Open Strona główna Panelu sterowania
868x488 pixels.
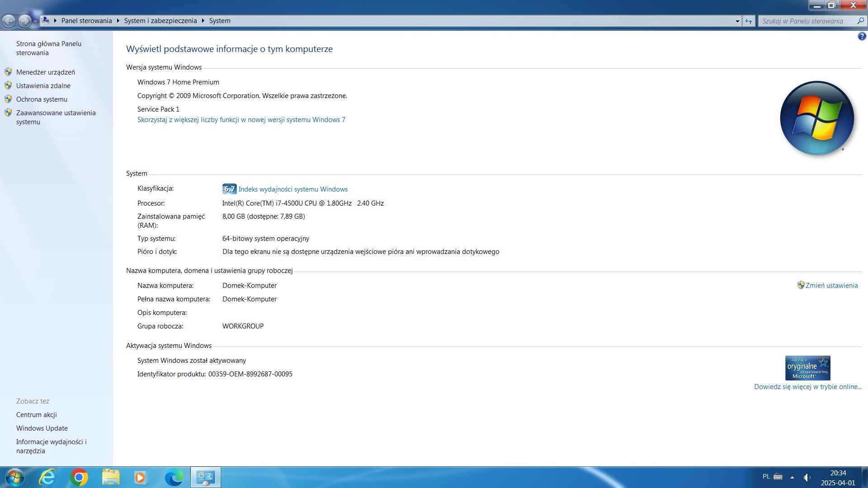(49, 48)
